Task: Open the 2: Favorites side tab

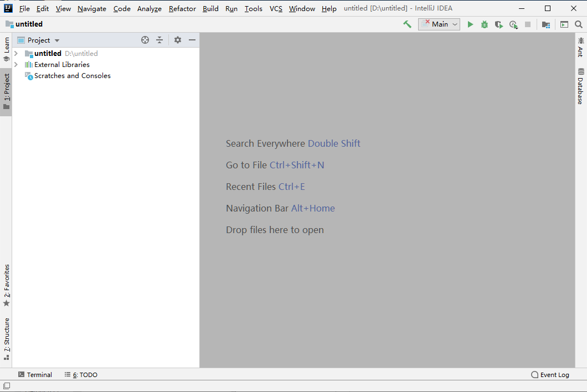Action: (x=6, y=286)
